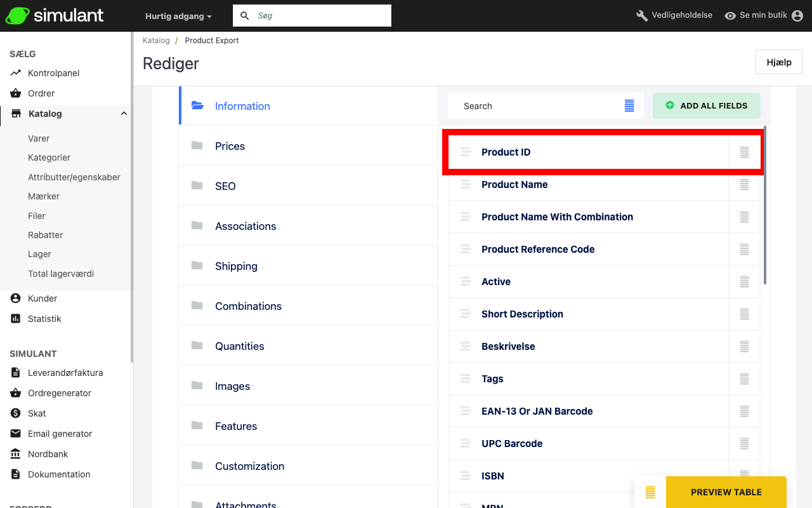Expand the Prices field folder
Screen dimensions: 812x508
coord(230,146)
